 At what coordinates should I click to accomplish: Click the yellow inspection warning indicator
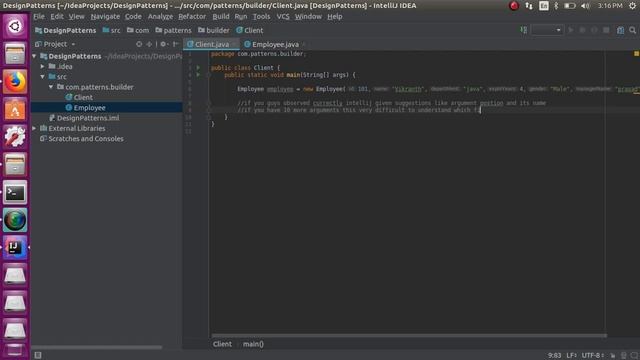(x=636, y=53)
